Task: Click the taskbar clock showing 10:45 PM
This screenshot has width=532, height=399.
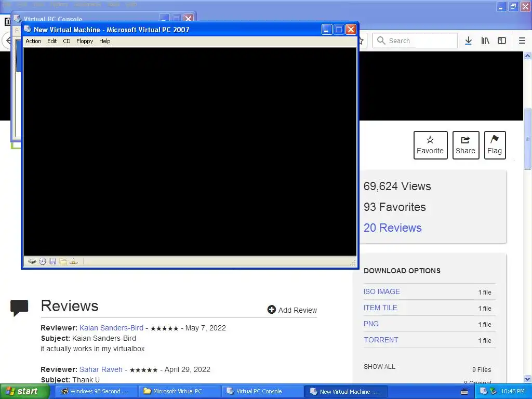Action: pos(513,392)
